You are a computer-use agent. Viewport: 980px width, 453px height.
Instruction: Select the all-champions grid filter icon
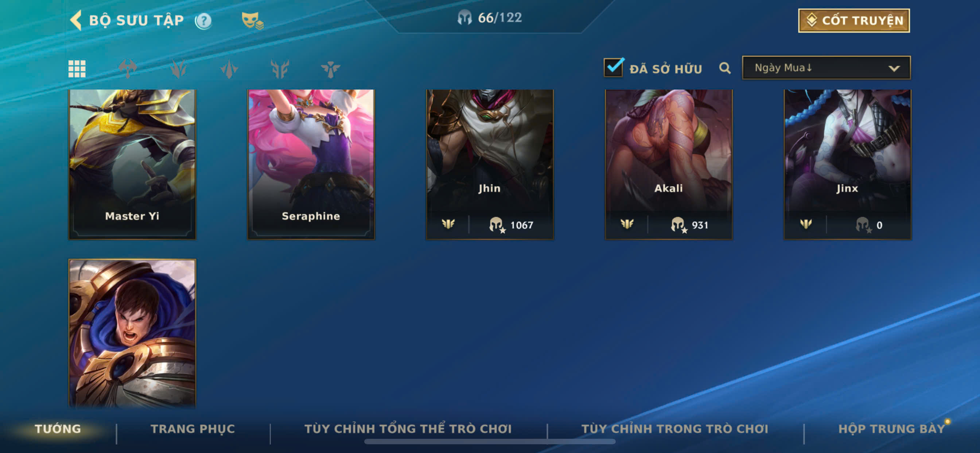click(77, 69)
